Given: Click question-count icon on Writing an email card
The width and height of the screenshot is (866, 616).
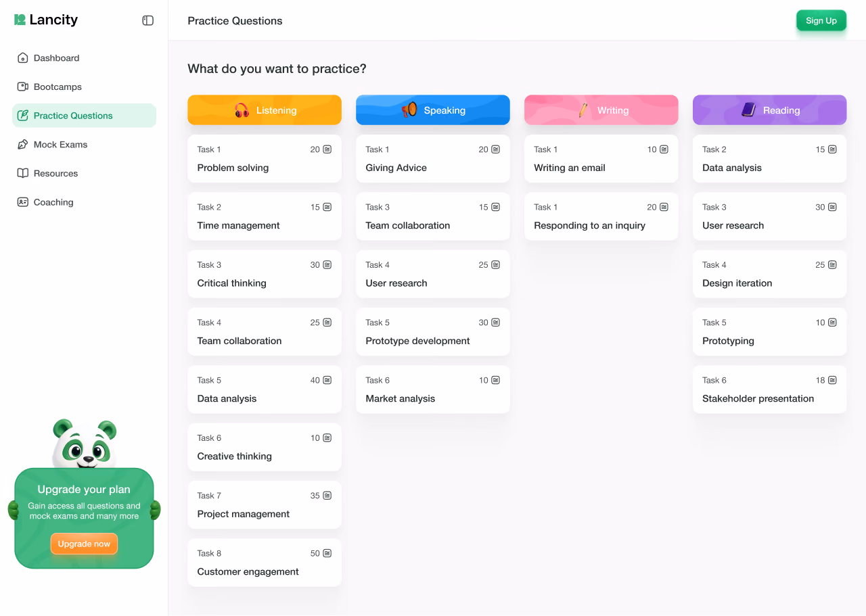Looking at the screenshot, I should pyautogui.click(x=664, y=149).
